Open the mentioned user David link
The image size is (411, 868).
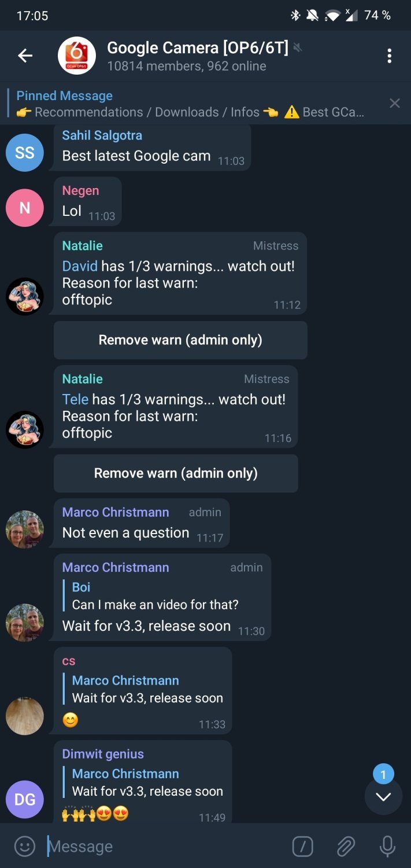(80, 266)
